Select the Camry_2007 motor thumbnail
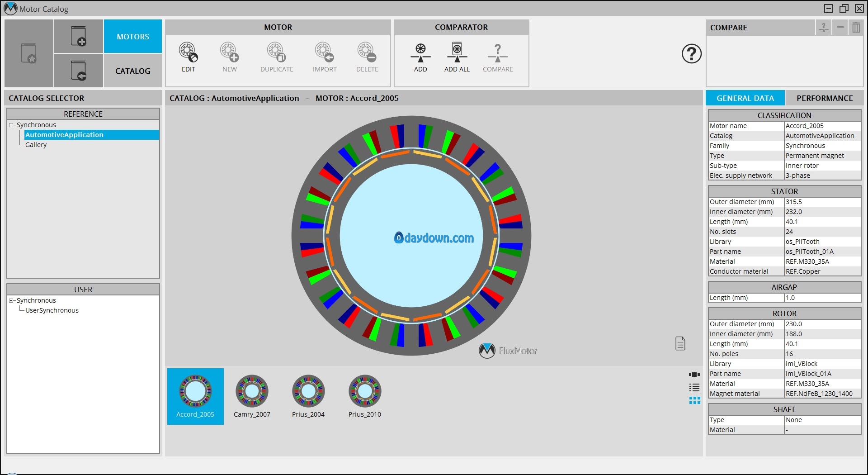 coord(252,396)
